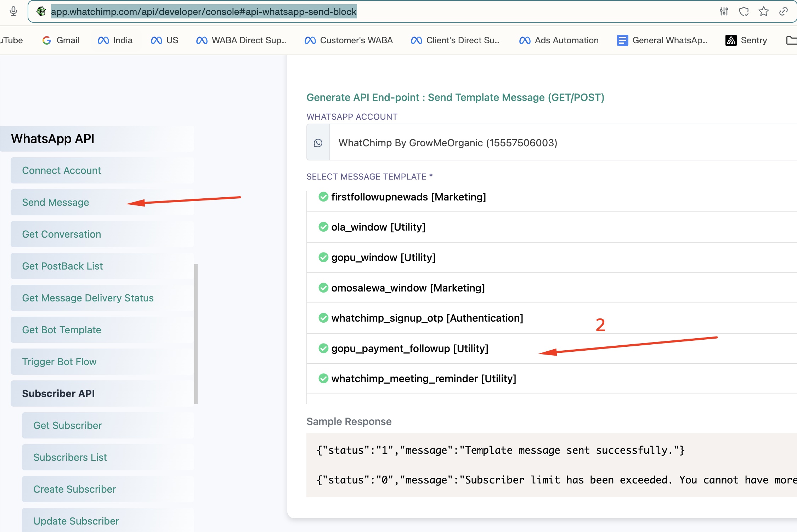
Task: Click the green check icon of omosalewa_window
Action: click(x=323, y=288)
